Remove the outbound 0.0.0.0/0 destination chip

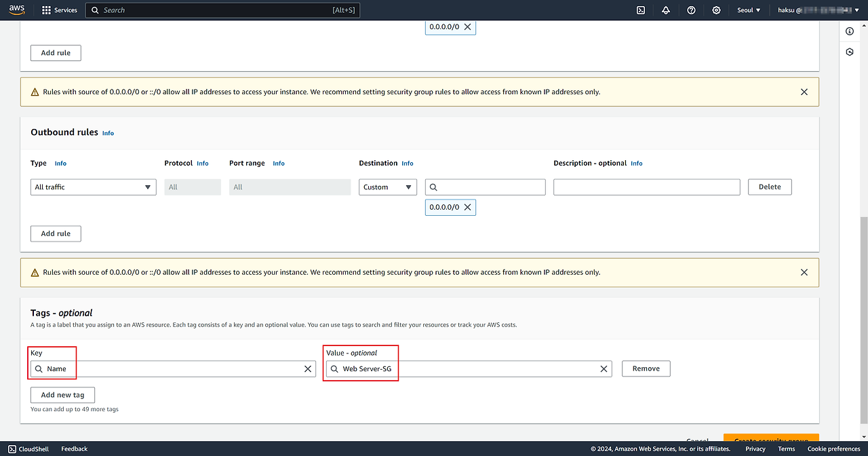click(x=467, y=208)
